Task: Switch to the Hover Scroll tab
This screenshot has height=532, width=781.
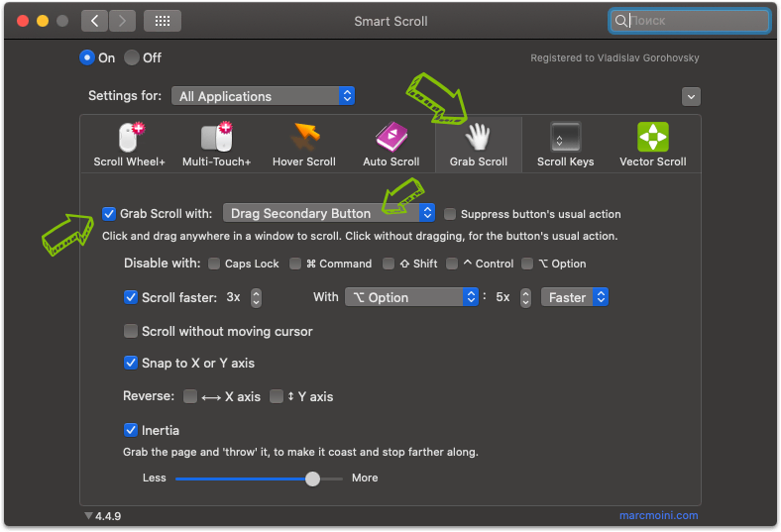Action: pyautogui.click(x=304, y=145)
